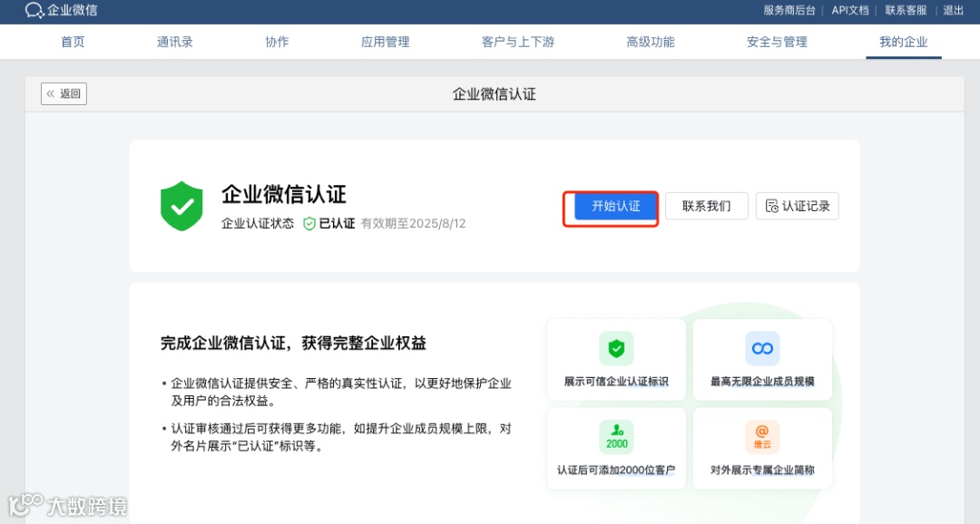Click the 最高无限企业成员规模 card label

(x=762, y=382)
